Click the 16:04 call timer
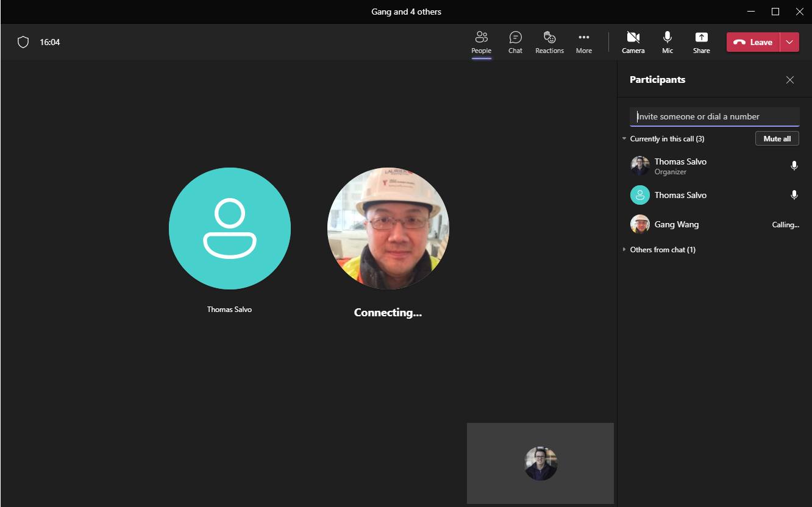Screen dimensions: 812x507 coord(50,42)
